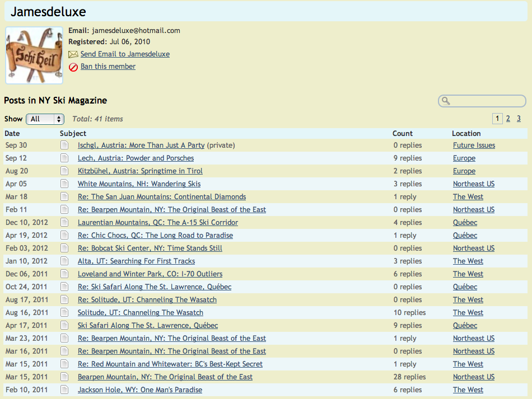
Task: Click document icon next to Ischgl, Austria post
Action: (65, 145)
